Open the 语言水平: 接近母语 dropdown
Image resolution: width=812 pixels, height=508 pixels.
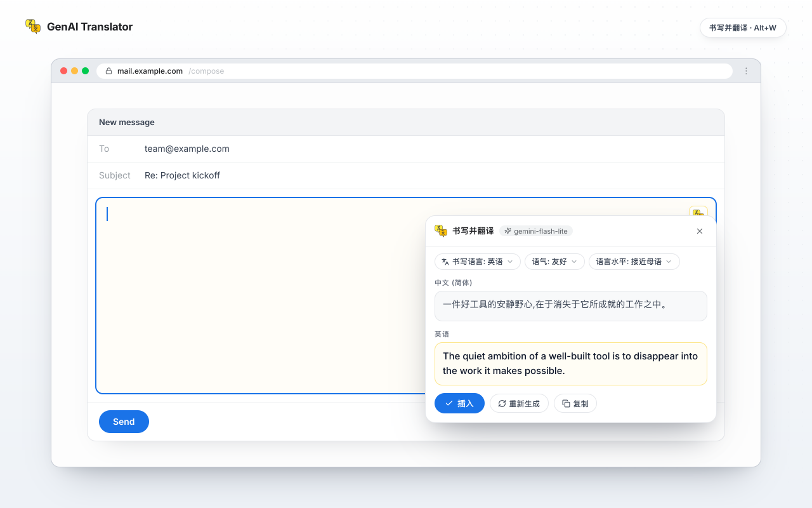pyautogui.click(x=634, y=262)
